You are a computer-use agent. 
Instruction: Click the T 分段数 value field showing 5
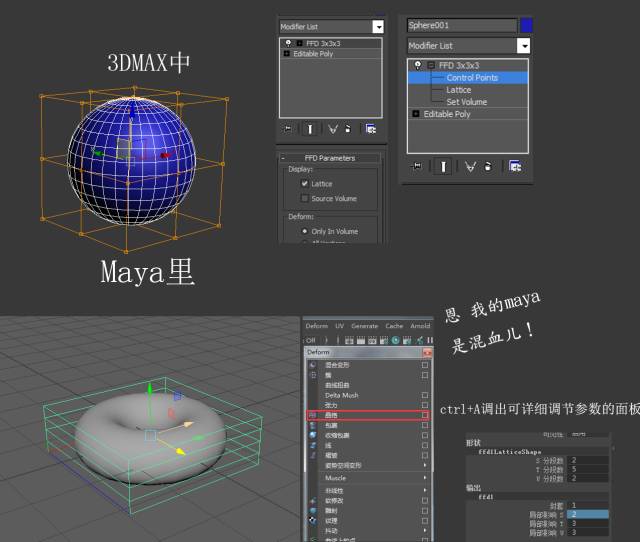pyautogui.click(x=588, y=469)
